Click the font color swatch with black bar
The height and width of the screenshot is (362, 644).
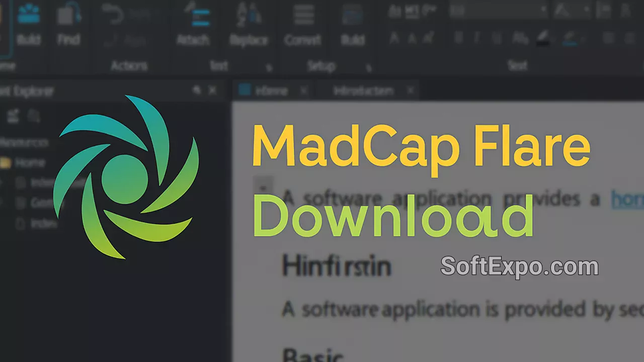click(543, 38)
